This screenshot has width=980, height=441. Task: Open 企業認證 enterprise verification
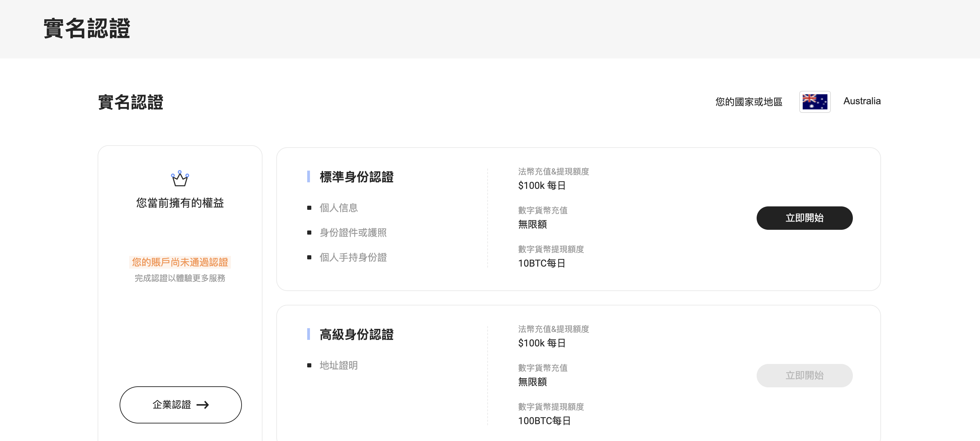[180, 405]
